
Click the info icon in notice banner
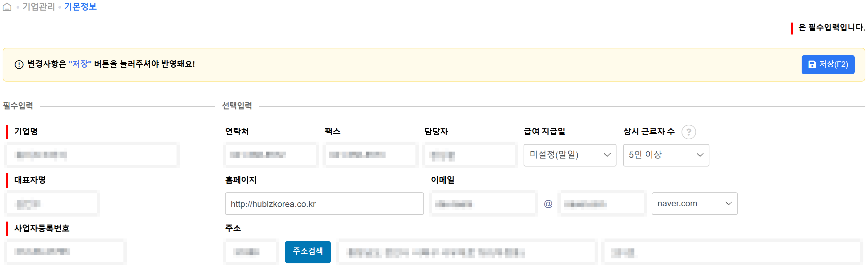click(19, 64)
